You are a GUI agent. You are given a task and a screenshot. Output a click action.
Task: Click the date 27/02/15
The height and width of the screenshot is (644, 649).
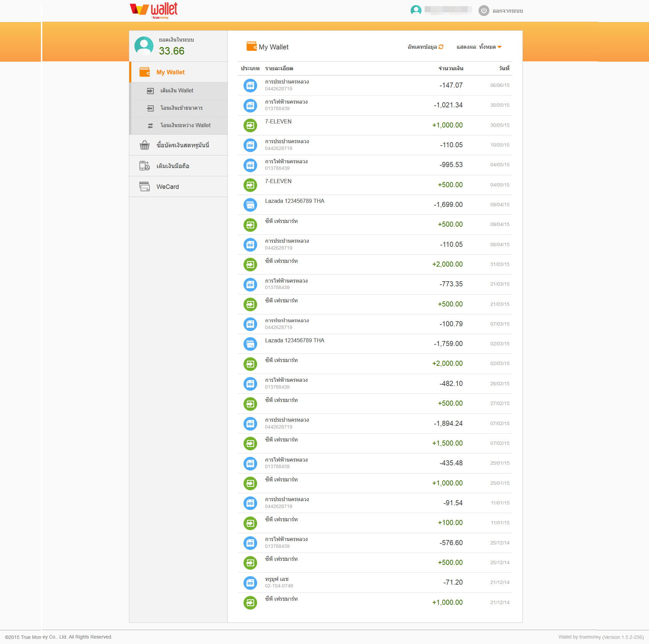(500, 404)
